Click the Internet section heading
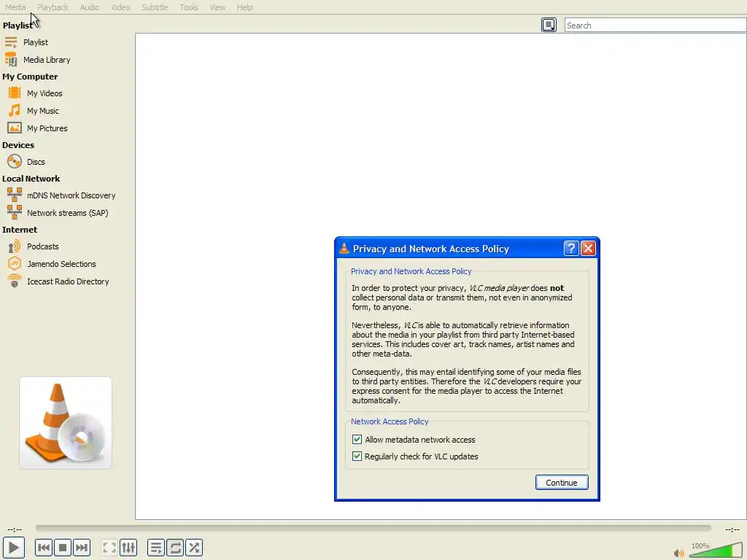747x560 pixels. pyautogui.click(x=20, y=230)
